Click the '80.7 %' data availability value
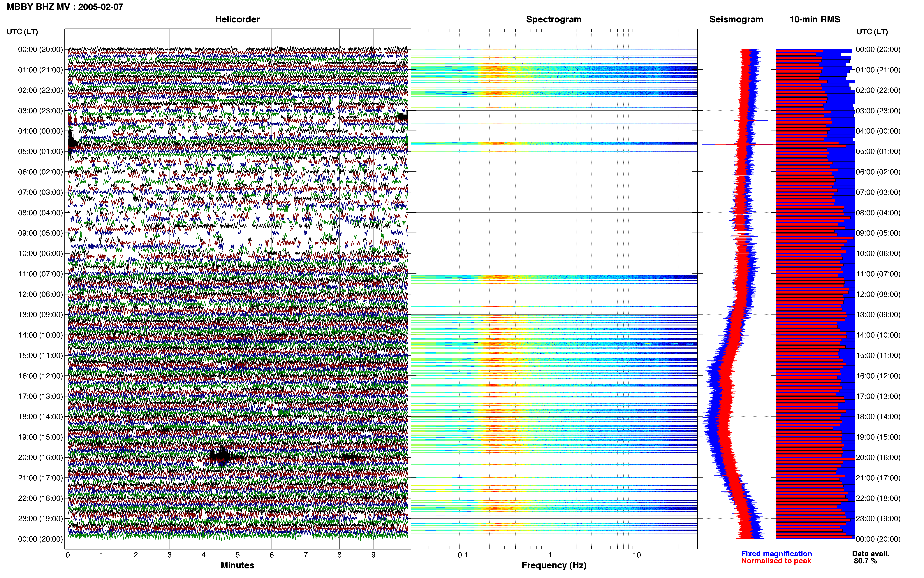 click(865, 561)
